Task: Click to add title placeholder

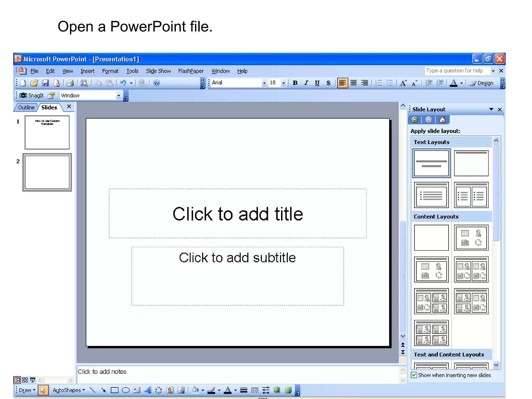Action: coord(238,214)
